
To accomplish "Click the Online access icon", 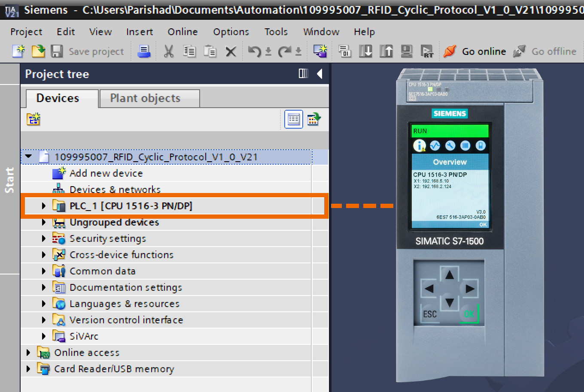I will (43, 353).
